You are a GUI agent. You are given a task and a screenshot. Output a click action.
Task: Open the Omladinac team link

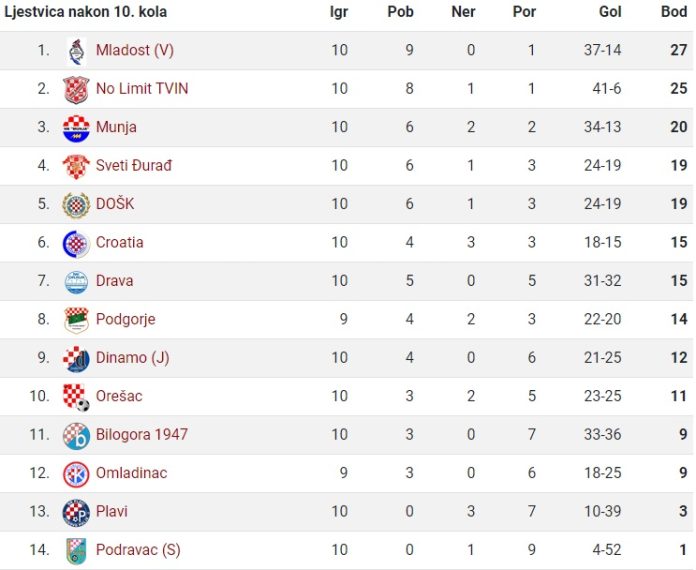pyautogui.click(x=131, y=473)
